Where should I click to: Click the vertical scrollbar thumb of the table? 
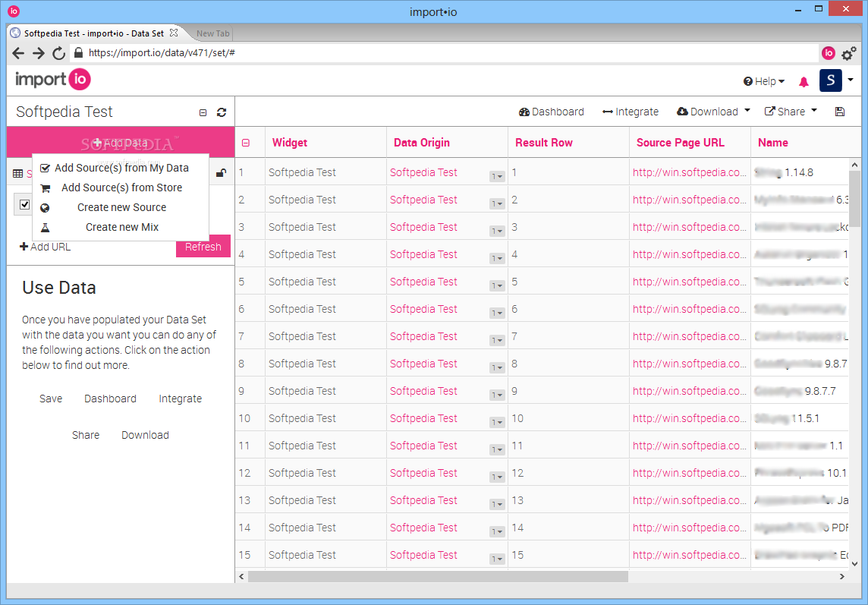click(854, 198)
